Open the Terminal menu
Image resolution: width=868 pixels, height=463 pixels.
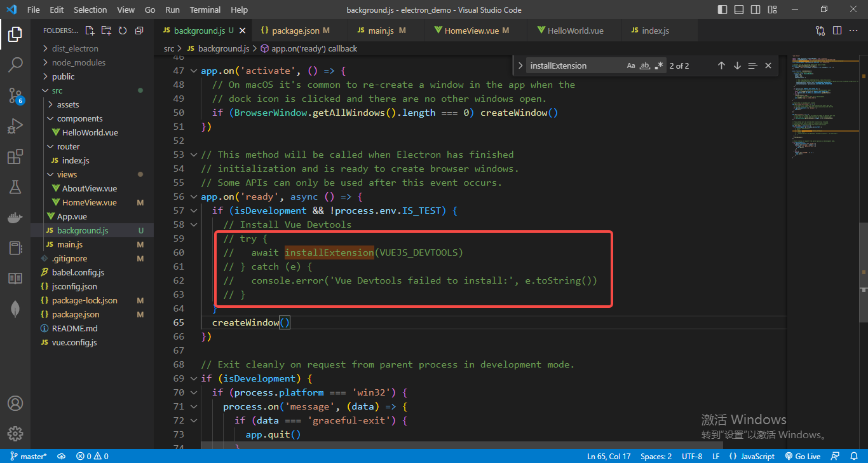[x=205, y=10]
